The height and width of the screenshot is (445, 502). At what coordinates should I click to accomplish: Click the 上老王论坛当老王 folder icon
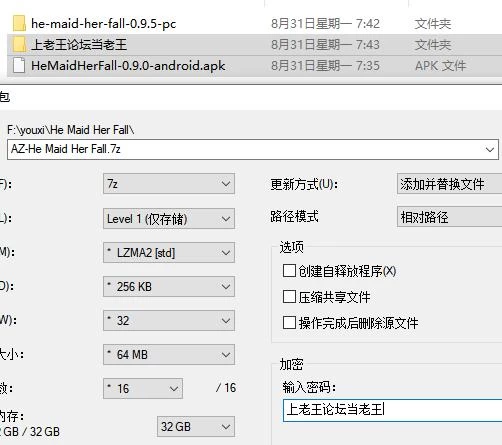click(x=19, y=45)
